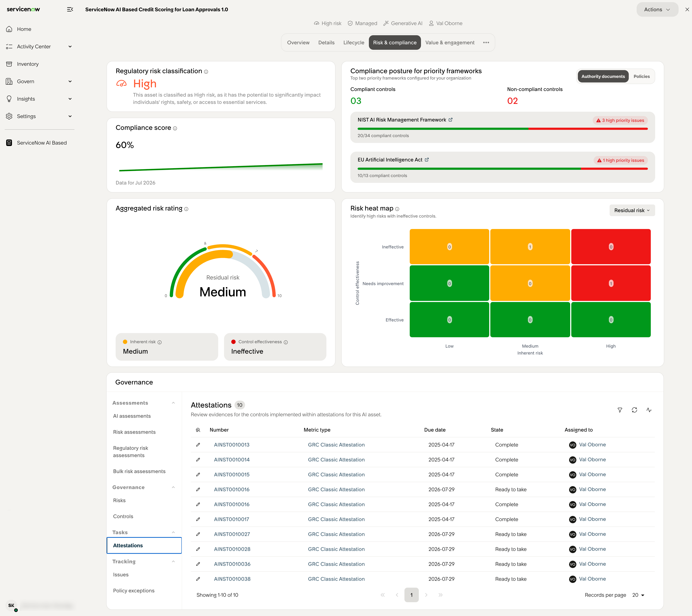This screenshot has width=692, height=616.
Task: Open attestation AINST0010014 link
Action: pos(232,459)
